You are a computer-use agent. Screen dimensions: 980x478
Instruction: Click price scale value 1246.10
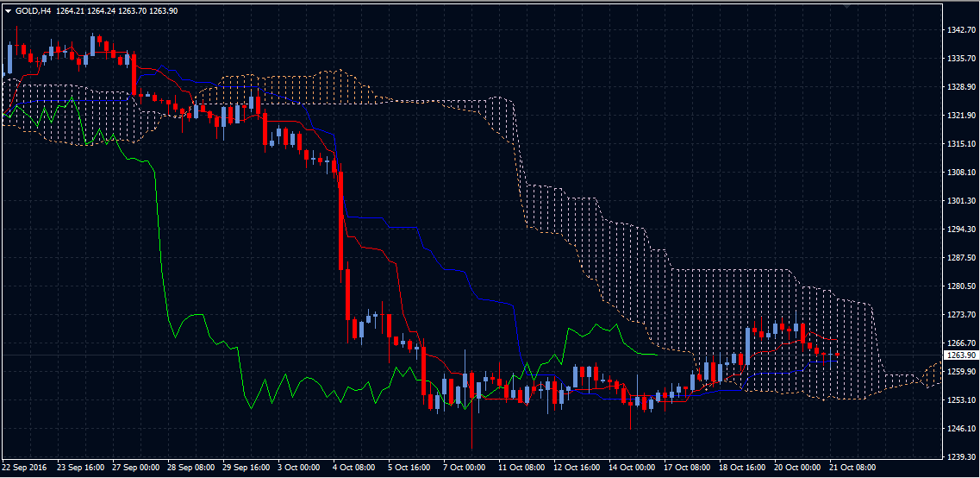click(961, 429)
